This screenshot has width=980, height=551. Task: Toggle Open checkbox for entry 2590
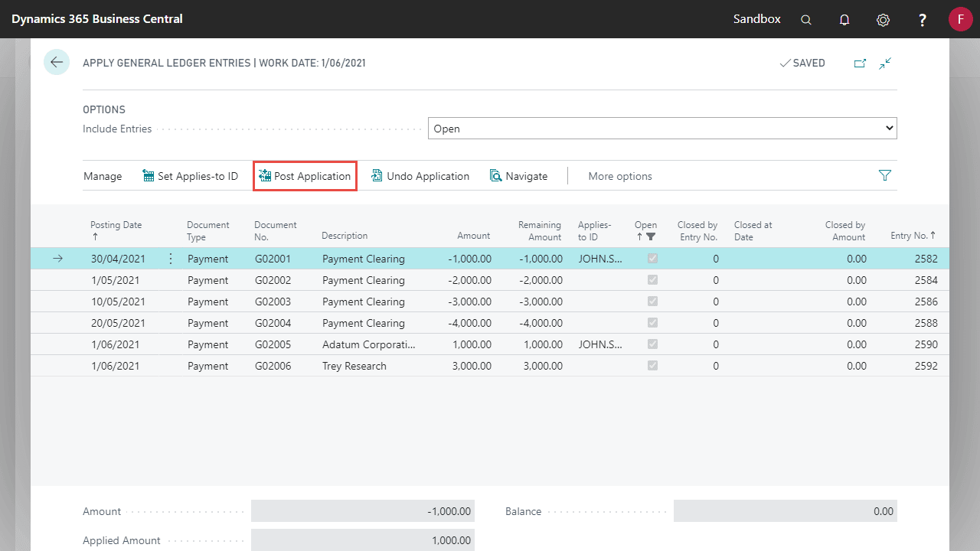point(652,344)
